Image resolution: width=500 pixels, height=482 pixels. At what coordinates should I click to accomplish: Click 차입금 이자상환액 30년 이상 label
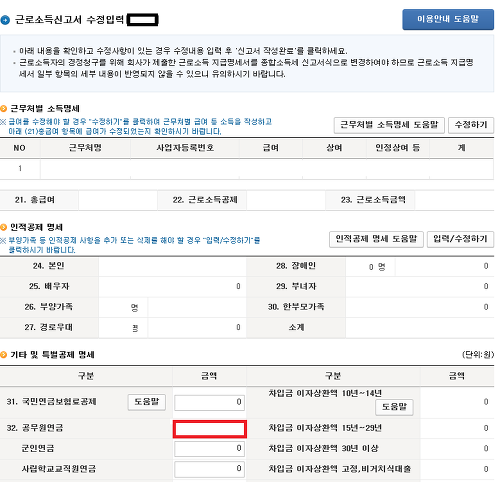324,449
